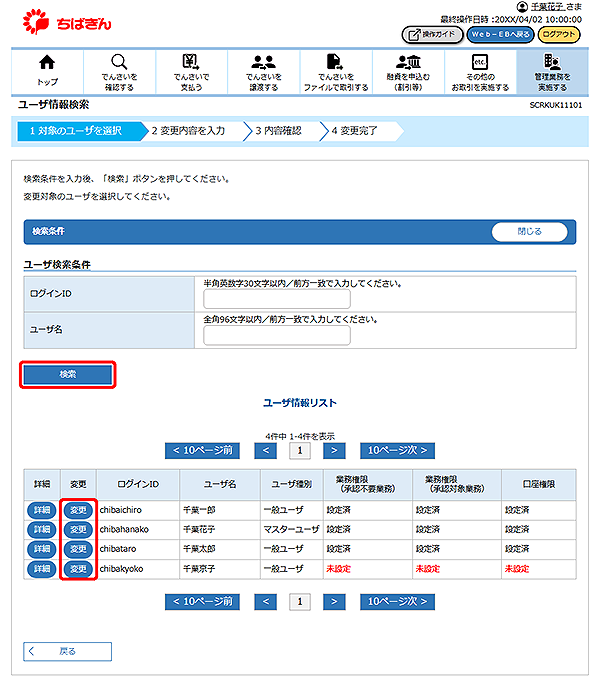Click the user profile icon at top
600x687 pixels.
(x=522, y=7)
